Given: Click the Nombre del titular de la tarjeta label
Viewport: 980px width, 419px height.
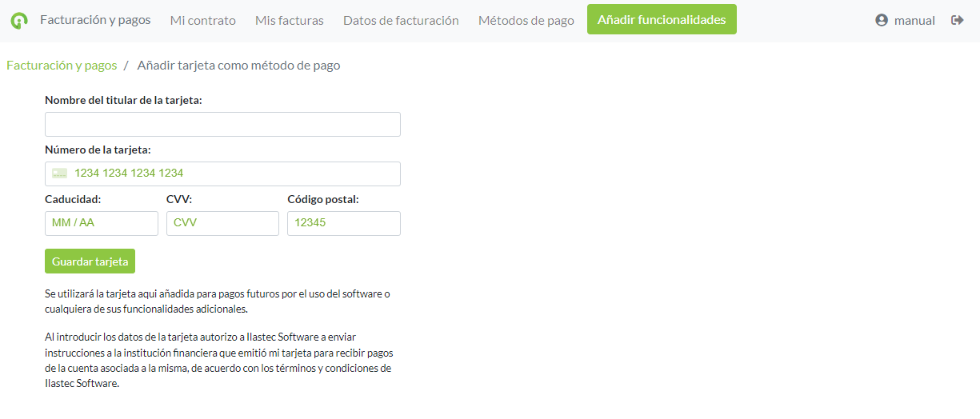Looking at the screenshot, I should point(123,100).
